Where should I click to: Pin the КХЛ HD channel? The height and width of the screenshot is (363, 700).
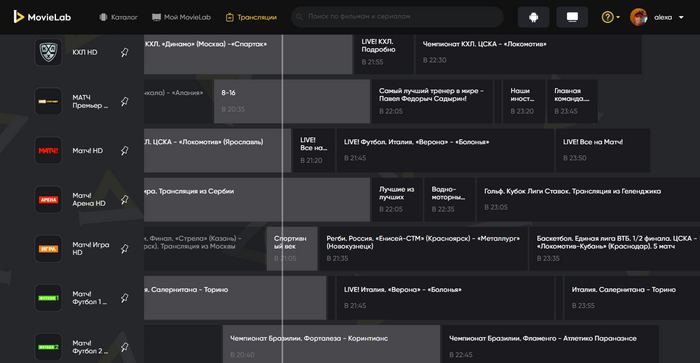click(125, 52)
